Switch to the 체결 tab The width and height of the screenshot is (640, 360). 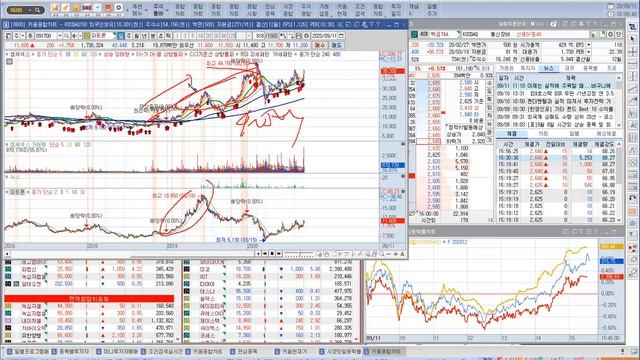pos(511,134)
